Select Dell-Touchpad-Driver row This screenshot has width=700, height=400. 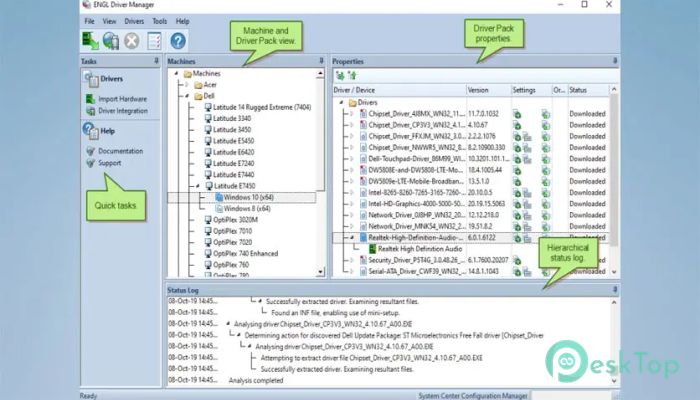(x=416, y=158)
